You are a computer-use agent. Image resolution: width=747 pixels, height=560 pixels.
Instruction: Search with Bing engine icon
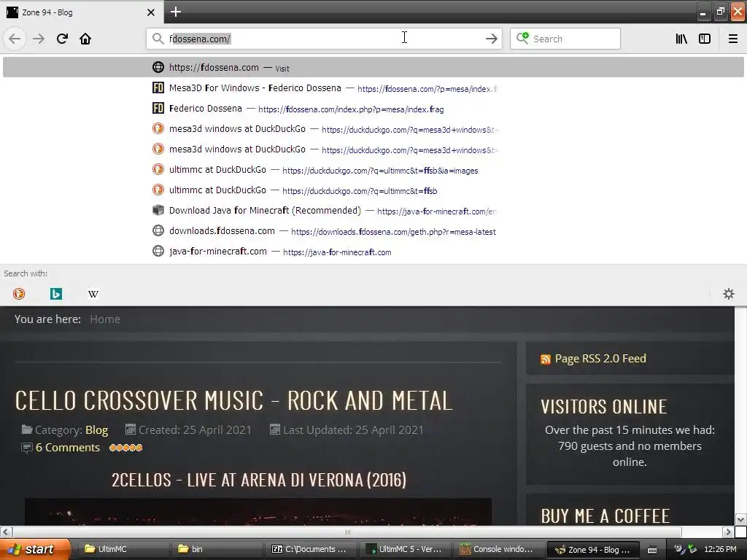point(55,294)
